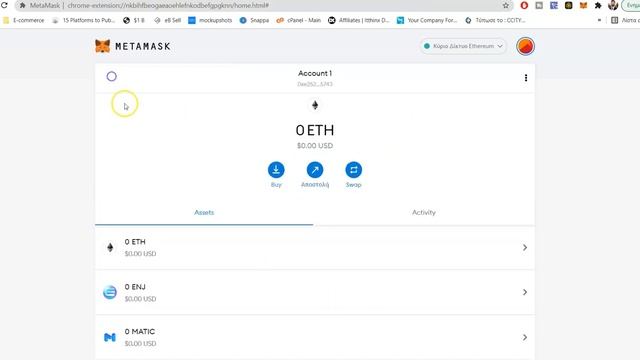This screenshot has width=640, height=360.
Task: Switch to the Activity tab
Action: pyautogui.click(x=424, y=212)
